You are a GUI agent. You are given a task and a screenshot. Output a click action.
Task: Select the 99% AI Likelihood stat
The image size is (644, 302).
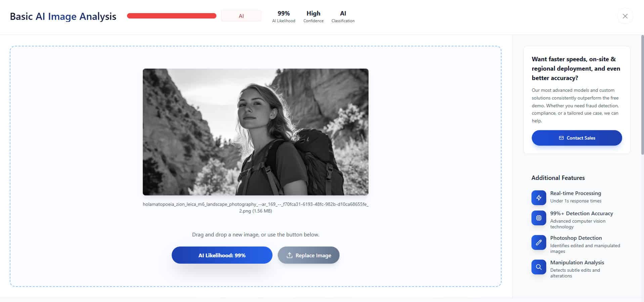click(284, 16)
